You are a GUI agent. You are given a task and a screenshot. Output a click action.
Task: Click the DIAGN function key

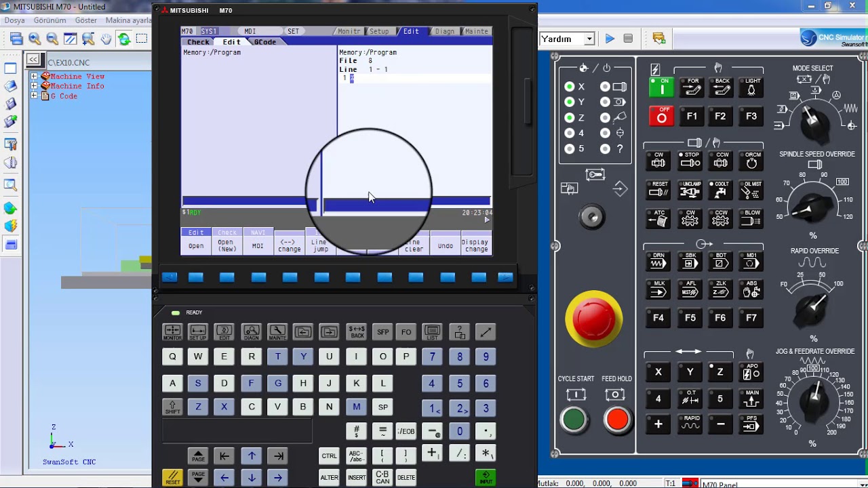[x=251, y=331]
